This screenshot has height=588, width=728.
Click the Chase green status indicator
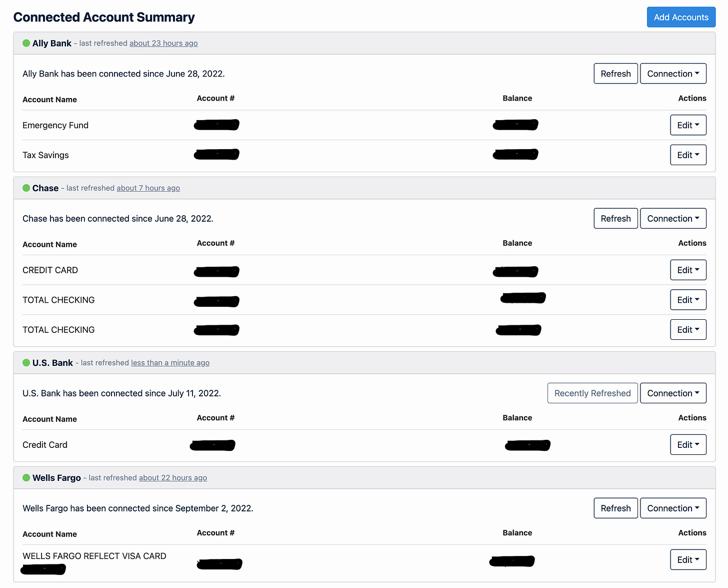[26, 188]
